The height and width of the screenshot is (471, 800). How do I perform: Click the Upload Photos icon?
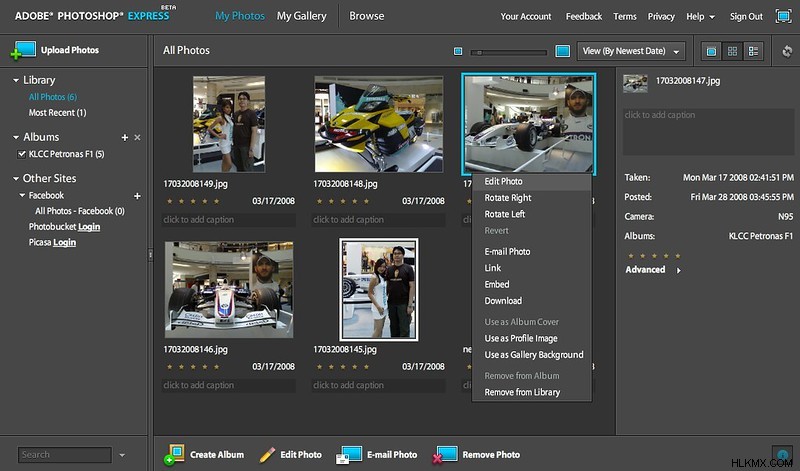23,51
